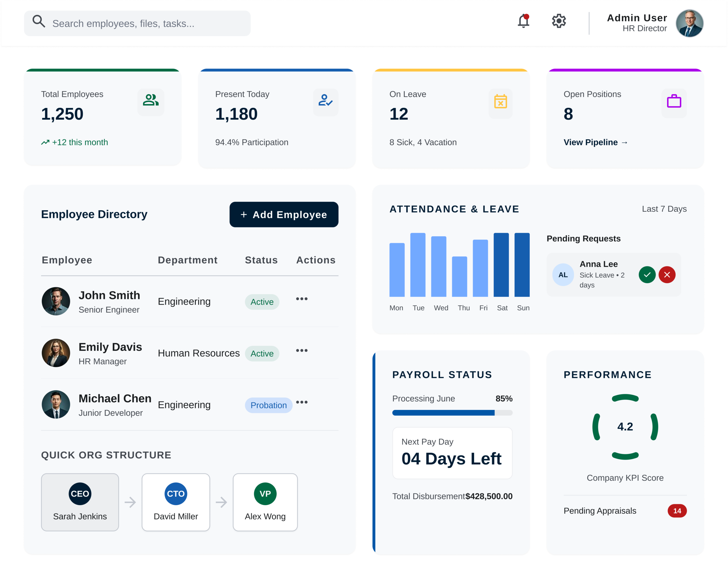The height and width of the screenshot is (577, 728).
Task: Click Last 7 Days range label
Action: tap(664, 209)
